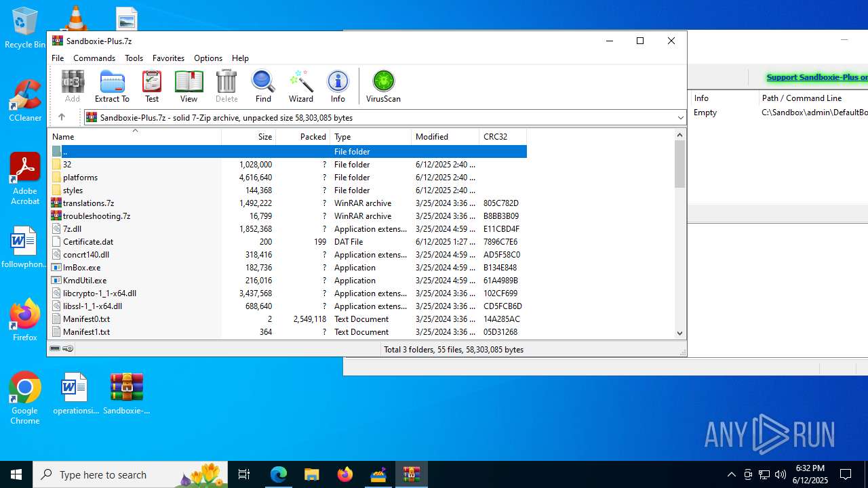The width and height of the screenshot is (868, 488).
Task: Open Recycle Bin desktop icon
Action: point(25,28)
